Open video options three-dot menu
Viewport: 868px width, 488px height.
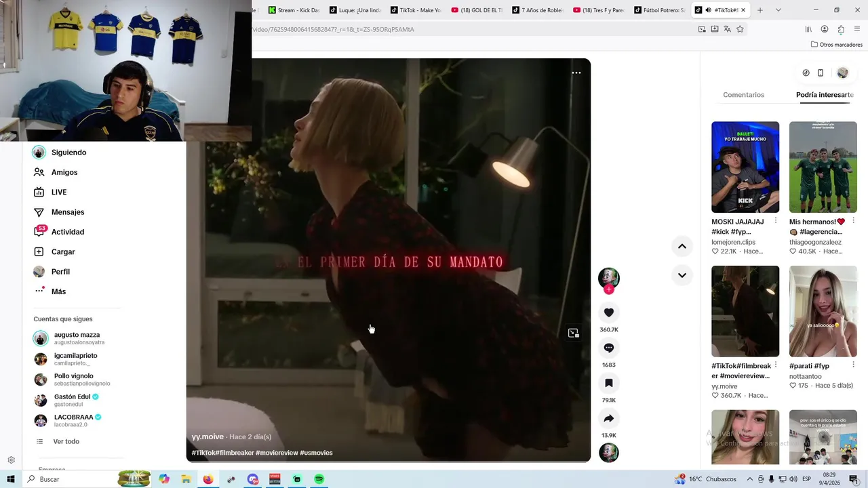click(x=576, y=73)
